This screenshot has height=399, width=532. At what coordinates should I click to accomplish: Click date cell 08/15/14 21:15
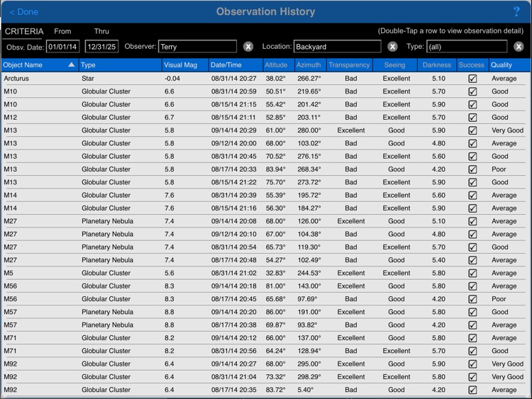(234, 104)
